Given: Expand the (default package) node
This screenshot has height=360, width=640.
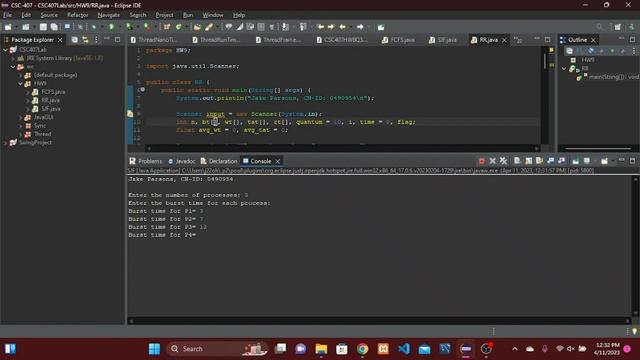Looking at the screenshot, I should 20,75.
